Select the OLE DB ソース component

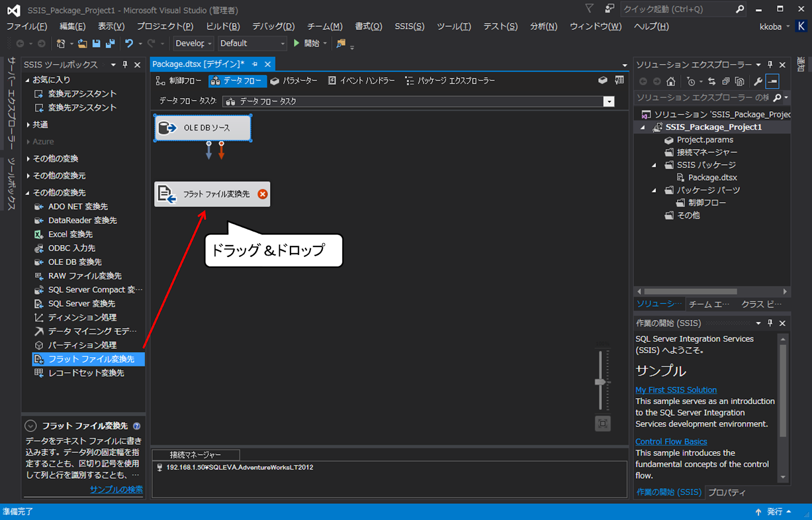pyautogui.click(x=203, y=128)
